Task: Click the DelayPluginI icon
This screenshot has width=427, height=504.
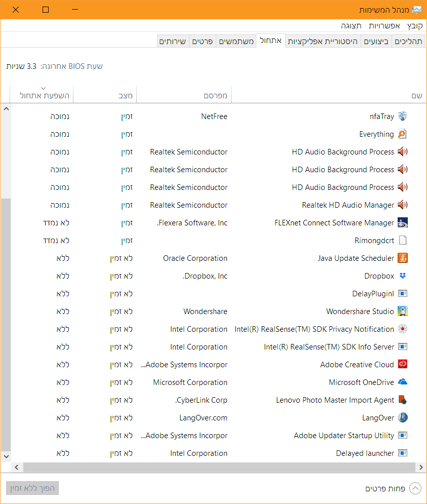Action: pyautogui.click(x=403, y=293)
